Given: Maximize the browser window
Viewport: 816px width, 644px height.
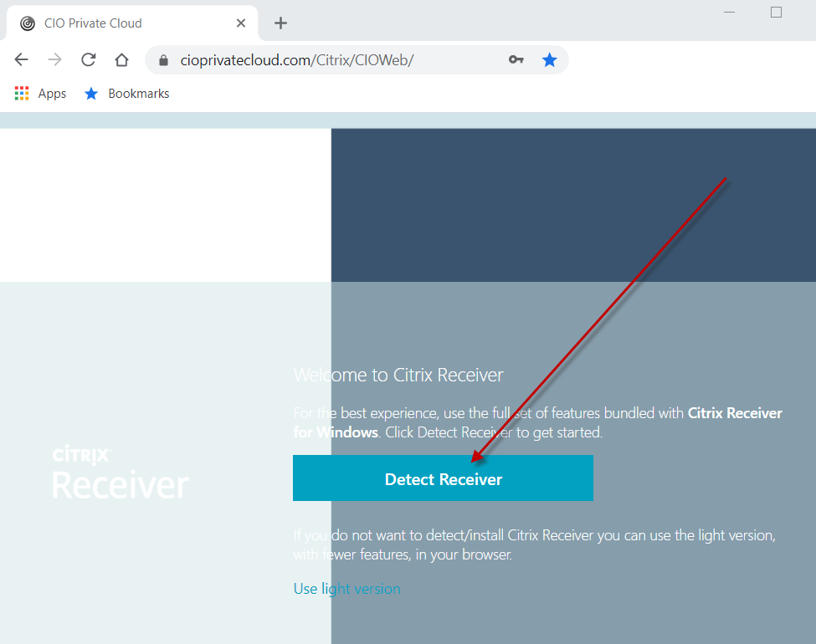Looking at the screenshot, I should (776, 12).
